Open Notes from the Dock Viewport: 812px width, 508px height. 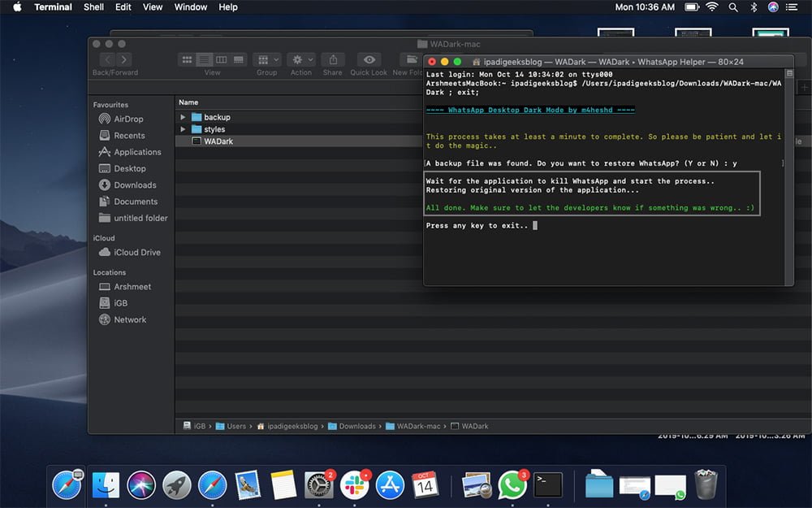point(283,485)
